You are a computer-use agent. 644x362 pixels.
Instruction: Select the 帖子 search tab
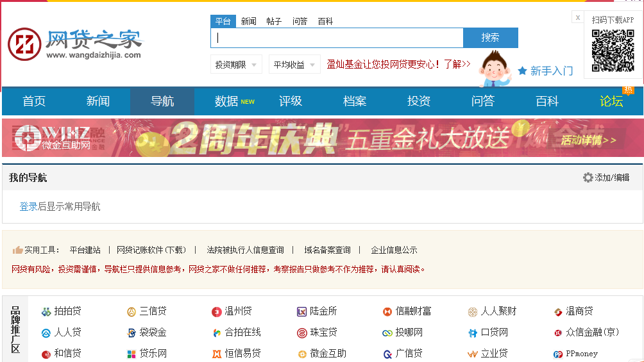pyautogui.click(x=274, y=21)
